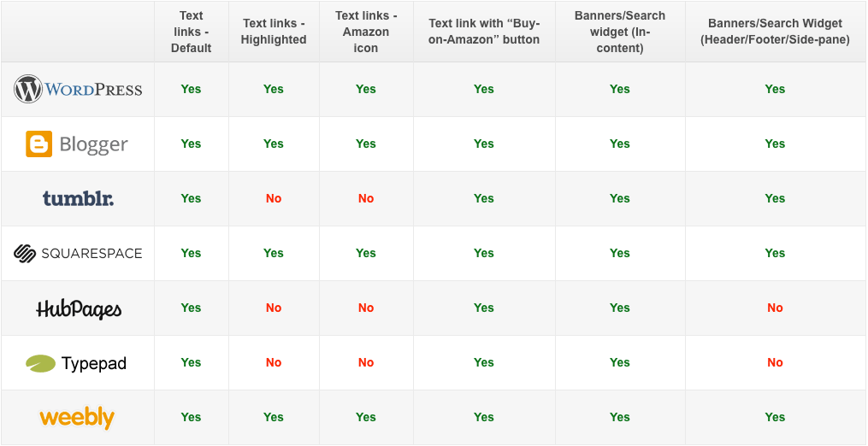The image size is (868, 446).
Task: Click the "Text links - Default" column header
Action: (192, 32)
